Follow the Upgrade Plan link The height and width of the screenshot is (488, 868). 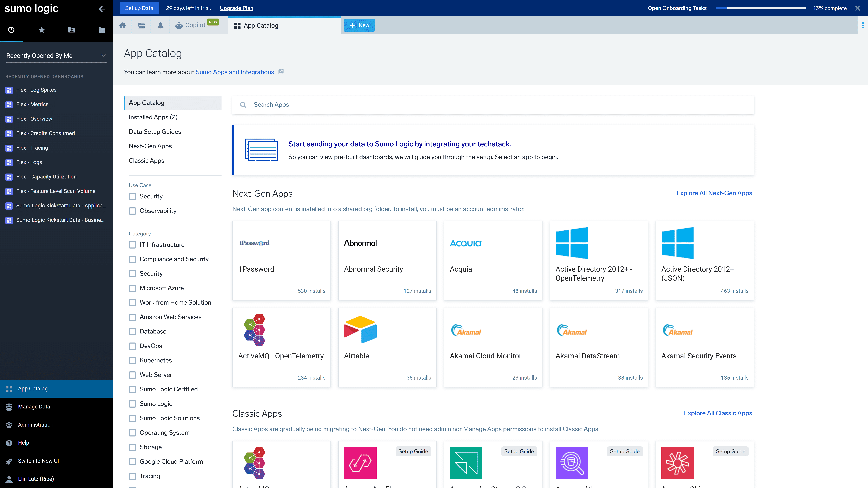[237, 8]
